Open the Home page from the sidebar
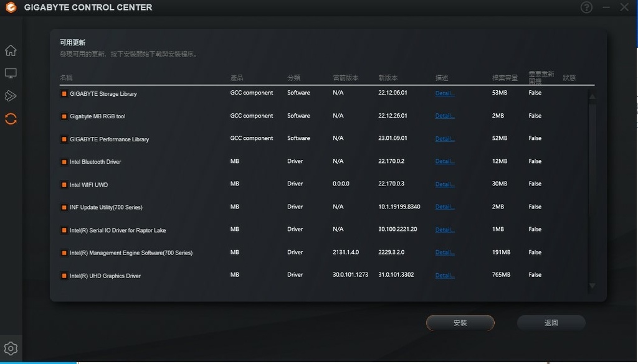This screenshot has height=364, width=638. pyautogui.click(x=11, y=50)
